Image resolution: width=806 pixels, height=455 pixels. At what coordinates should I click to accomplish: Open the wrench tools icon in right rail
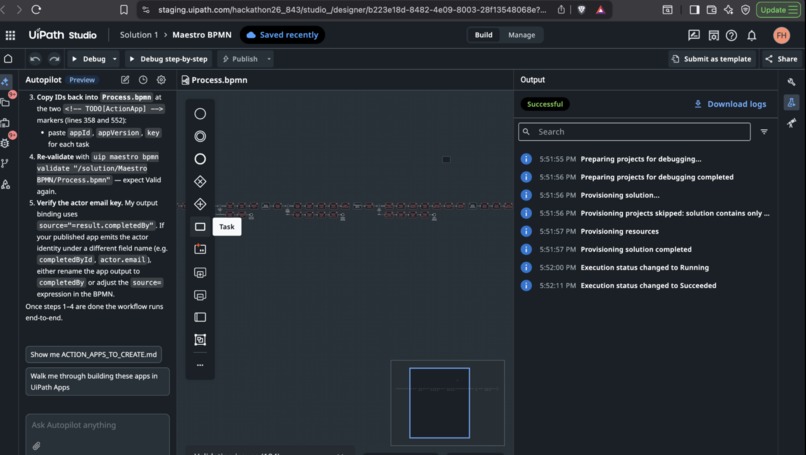click(x=792, y=82)
